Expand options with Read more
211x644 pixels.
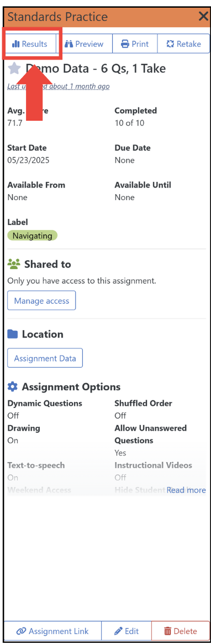(x=186, y=490)
